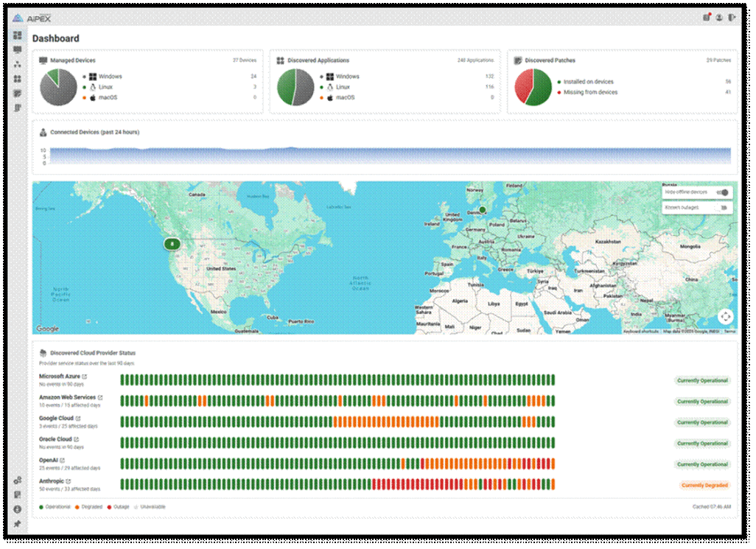Open map Keyboard shortcuts link

(641, 332)
